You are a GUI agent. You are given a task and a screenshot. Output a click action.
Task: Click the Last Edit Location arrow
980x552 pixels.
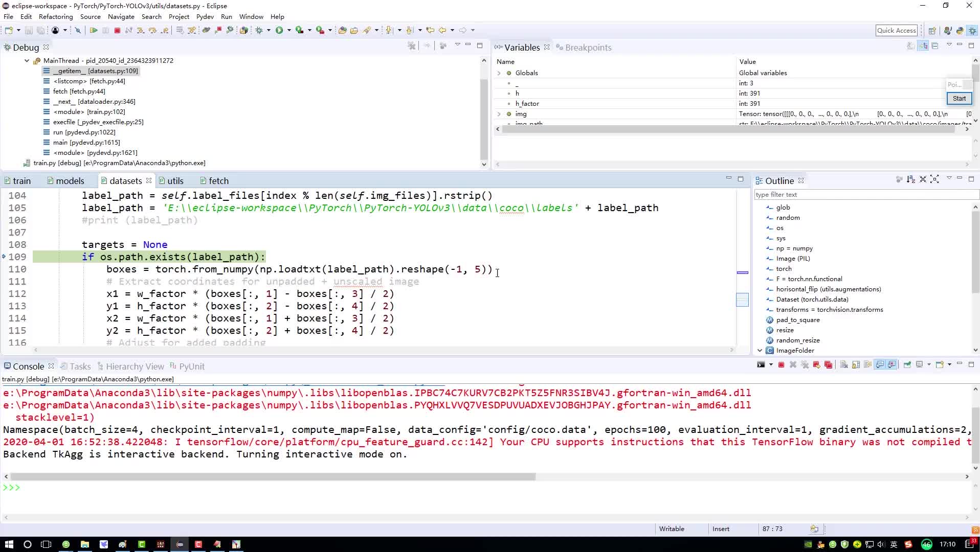click(x=430, y=31)
